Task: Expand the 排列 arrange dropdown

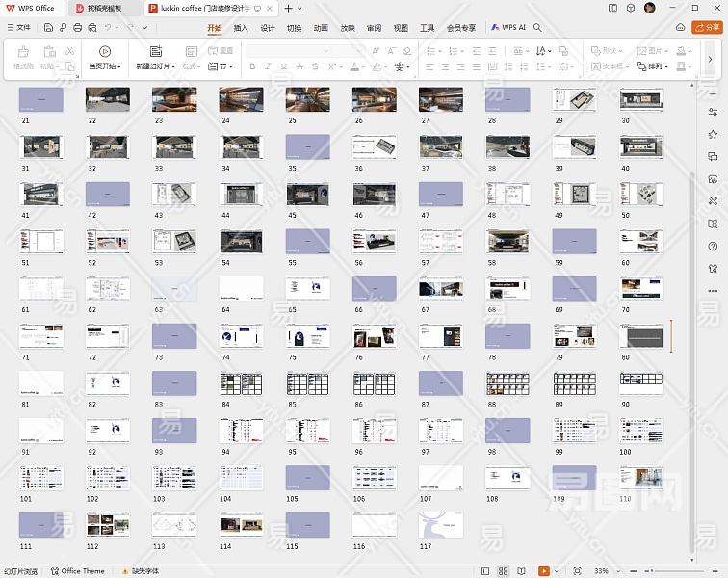Action: 659,66
